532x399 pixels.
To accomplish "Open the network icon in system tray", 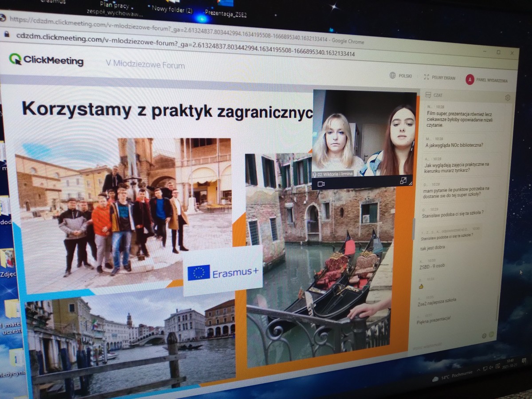I will (x=486, y=368).
